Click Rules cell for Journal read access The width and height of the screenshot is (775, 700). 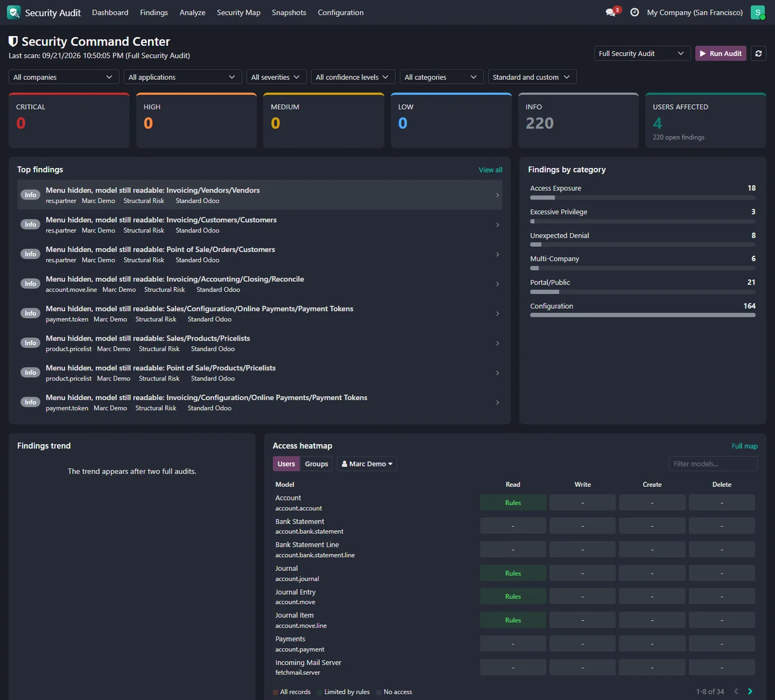[513, 573]
